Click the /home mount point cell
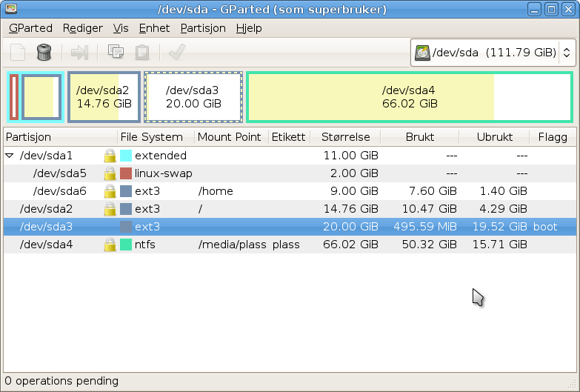This screenshot has width=580, height=392. [216, 191]
